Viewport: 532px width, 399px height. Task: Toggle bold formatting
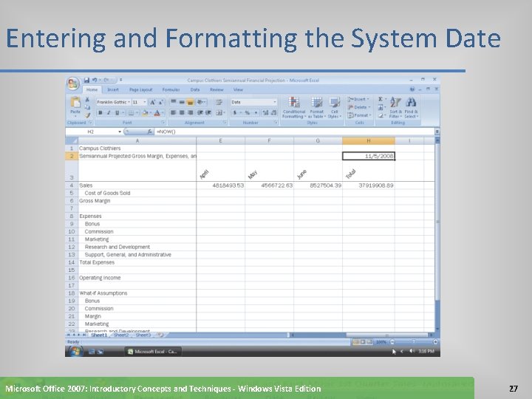pos(100,112)
